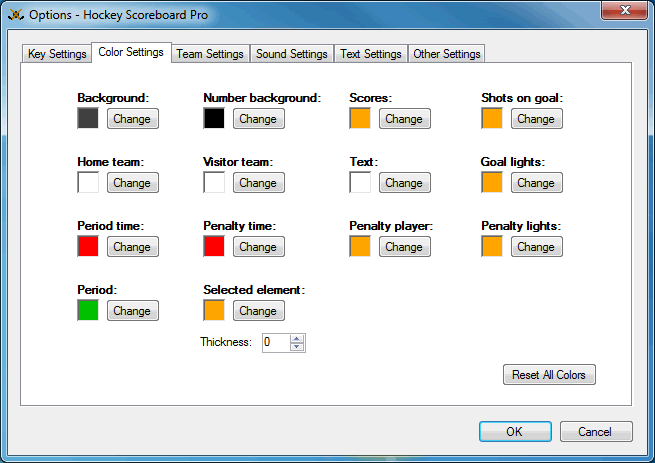The image size is (655, 463).
Task: Click the red Penalty time swatch
Action: [214, 246]
